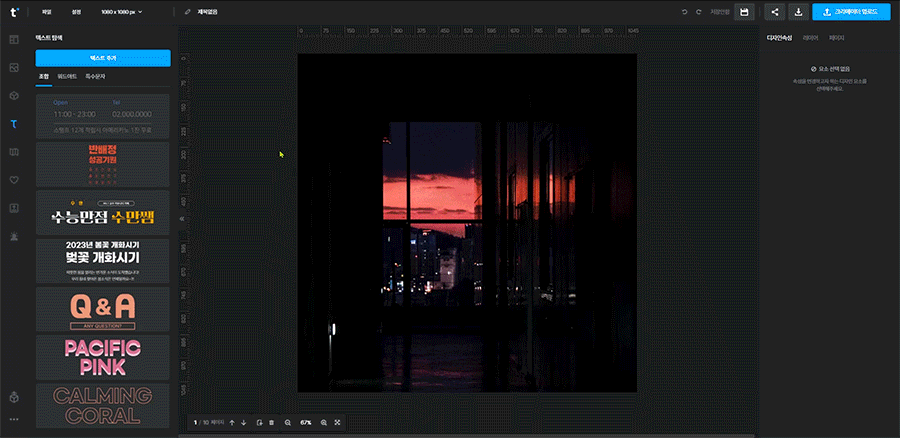Select the Text tool in left sidebar

(14, 124)
